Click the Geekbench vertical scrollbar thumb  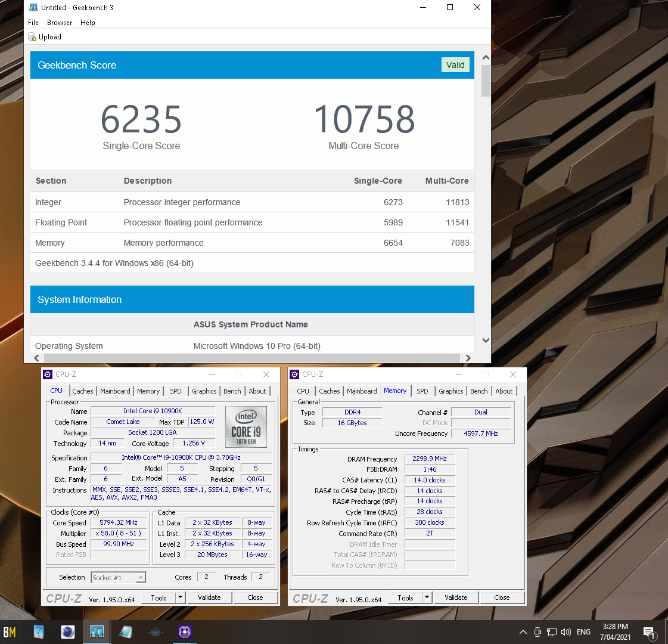[x=486, y=81]
